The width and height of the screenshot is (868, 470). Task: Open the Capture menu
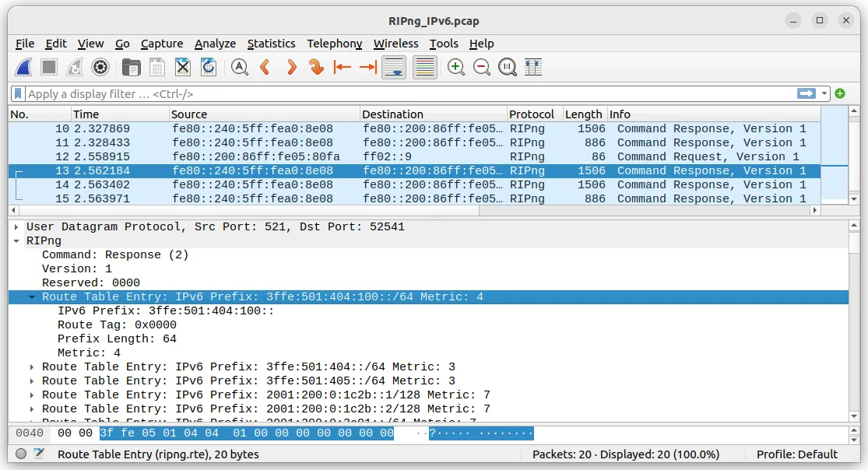point(162,44)
